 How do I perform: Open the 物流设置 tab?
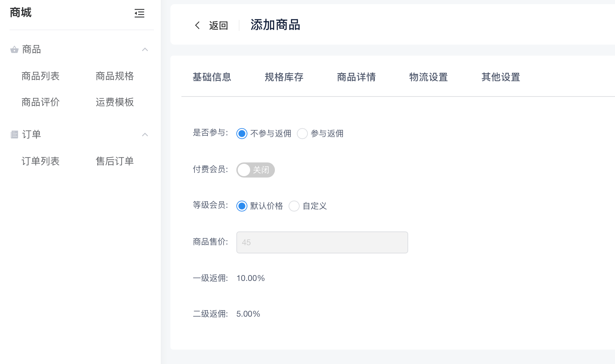[x=428, y=77]
